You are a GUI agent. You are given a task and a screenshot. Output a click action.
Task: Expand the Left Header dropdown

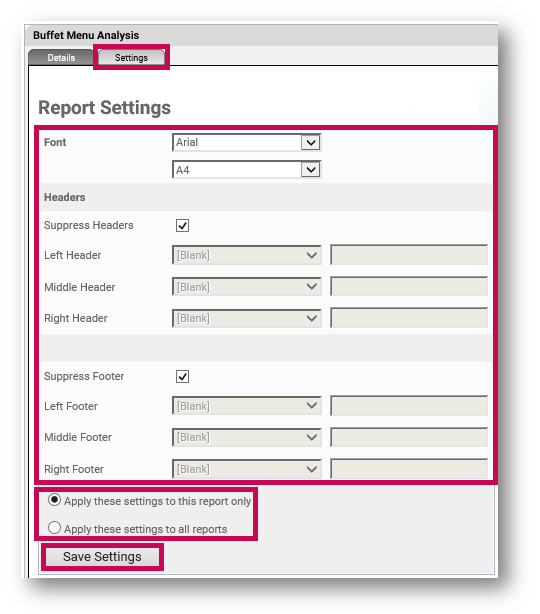coord(247,255)
